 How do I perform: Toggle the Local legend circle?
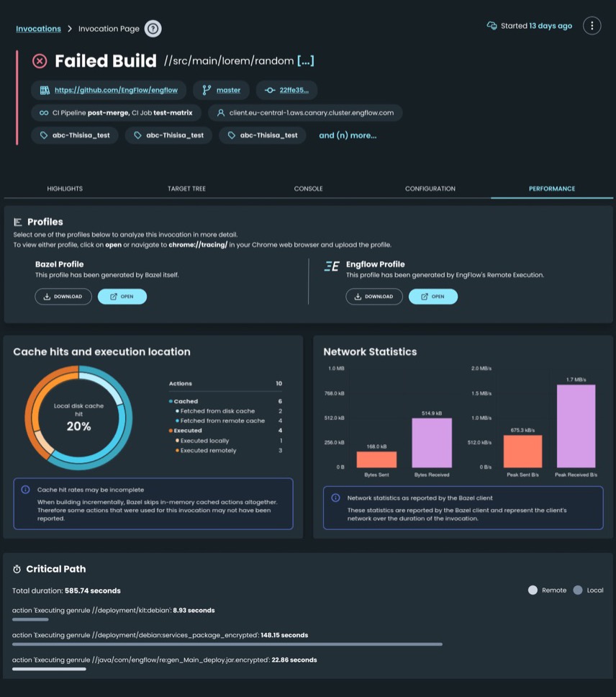(577, 590)
